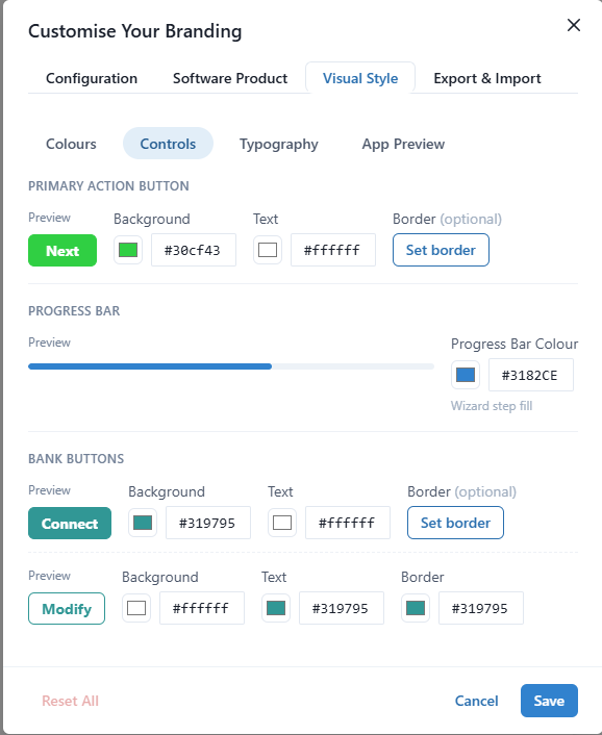This screenshot has width=602, height=735.
Task: Click the 'Wizard step fill' hint text
Action: (491, 406)
